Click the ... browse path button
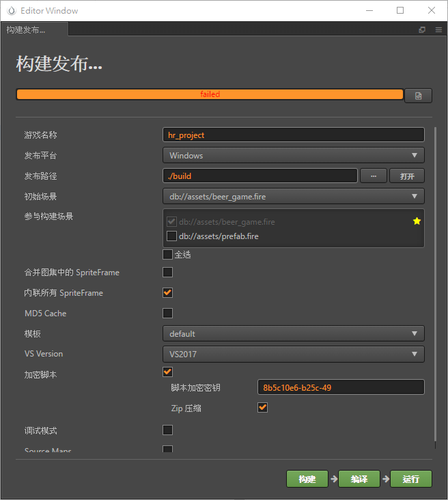This screenshot has height=500, width=448. 374,176
